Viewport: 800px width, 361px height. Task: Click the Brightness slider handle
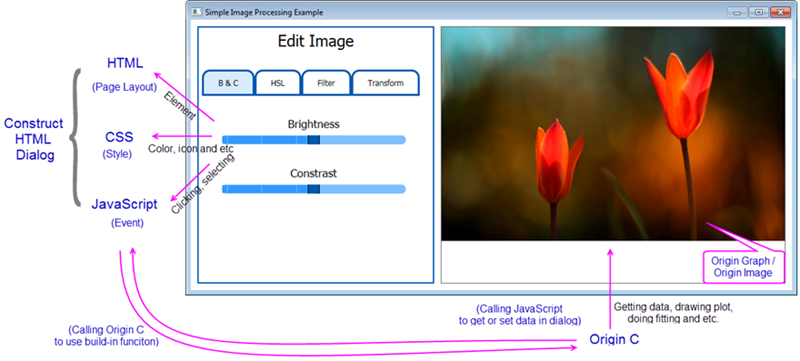(x=314, y=140)
